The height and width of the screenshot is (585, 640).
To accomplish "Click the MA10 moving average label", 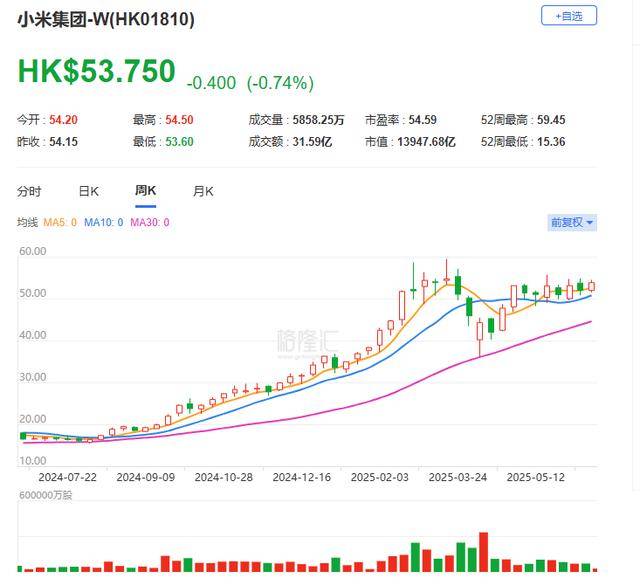I will coord(103,222).
